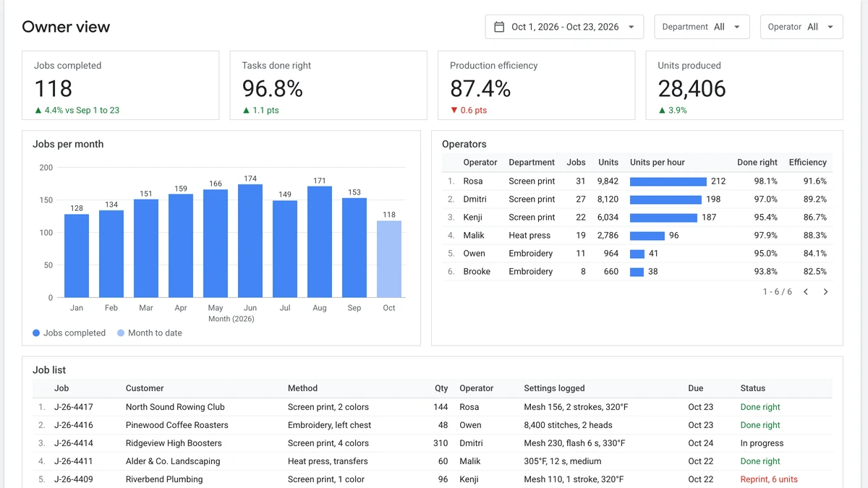Select the light blue Oct bar
This screenshot has height=488, width=868.
click(389, 260)
